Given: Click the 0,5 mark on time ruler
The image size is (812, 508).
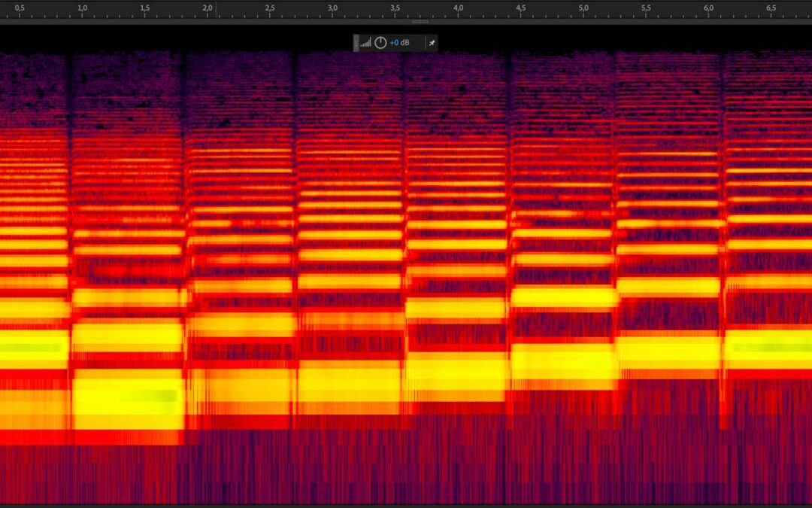Looking at the screenshot, I should [20, 8].
